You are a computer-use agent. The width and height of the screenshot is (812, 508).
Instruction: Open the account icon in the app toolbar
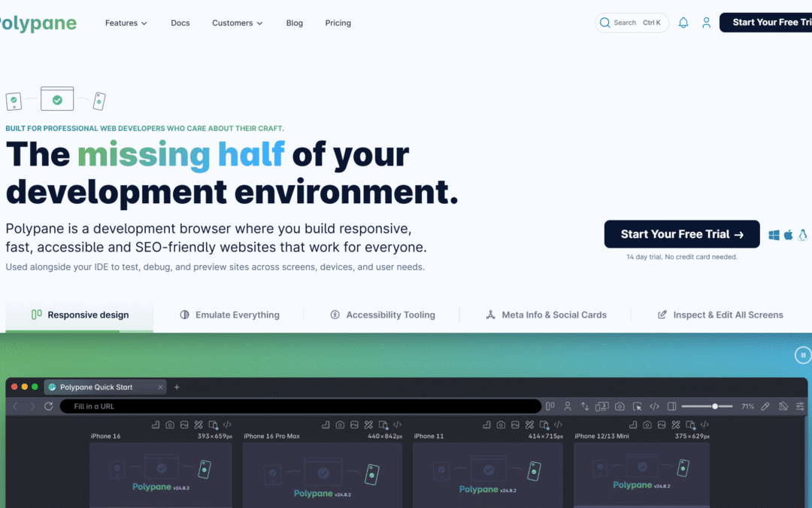(568, 406)
